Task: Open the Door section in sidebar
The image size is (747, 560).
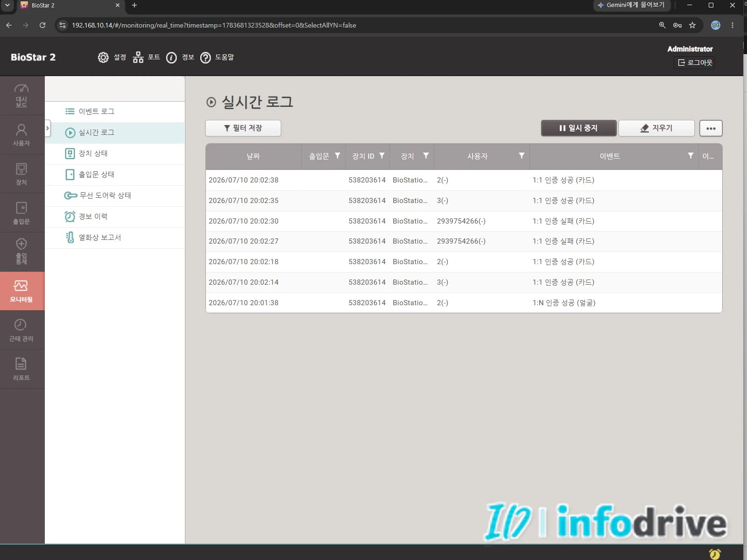Action: pyautogui.click(x=22, y=213)
